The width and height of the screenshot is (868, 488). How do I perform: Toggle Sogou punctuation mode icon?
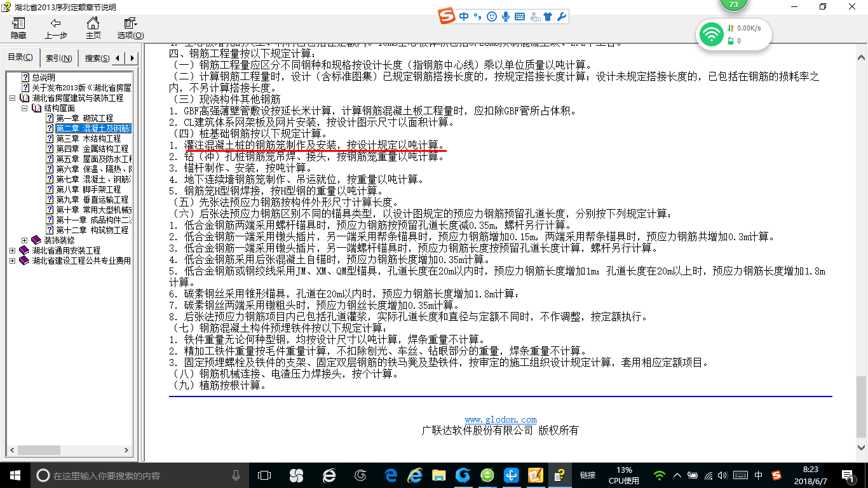(x=477, y=17)
